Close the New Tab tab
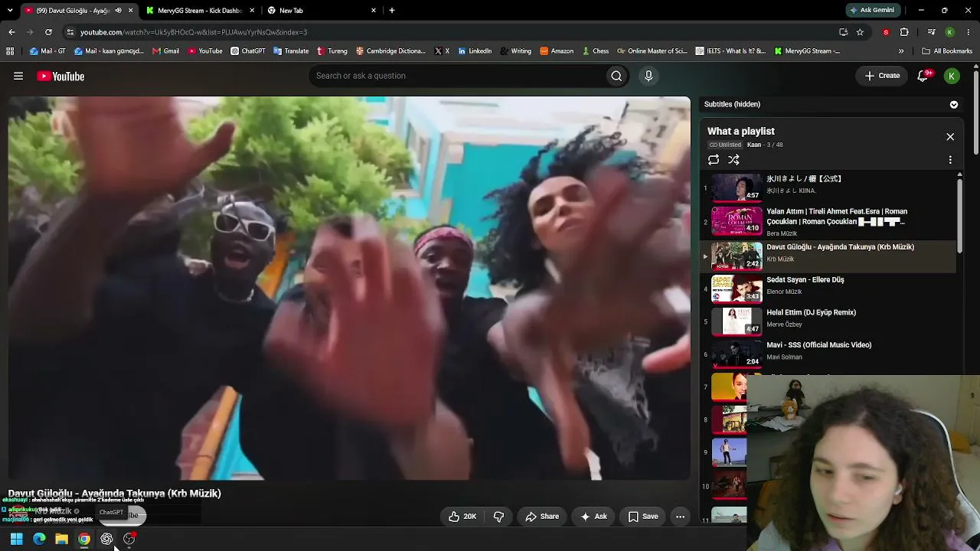Screen dimensions: 980x551 374,11
